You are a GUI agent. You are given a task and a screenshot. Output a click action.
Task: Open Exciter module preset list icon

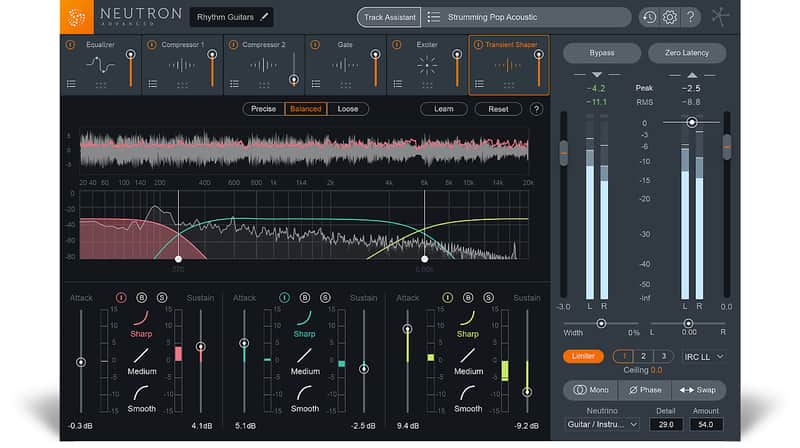(397, 84)
